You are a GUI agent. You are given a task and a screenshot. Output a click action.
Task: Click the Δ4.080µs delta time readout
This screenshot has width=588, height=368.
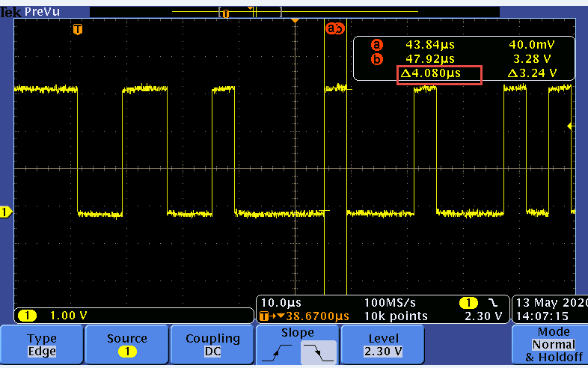430,73
